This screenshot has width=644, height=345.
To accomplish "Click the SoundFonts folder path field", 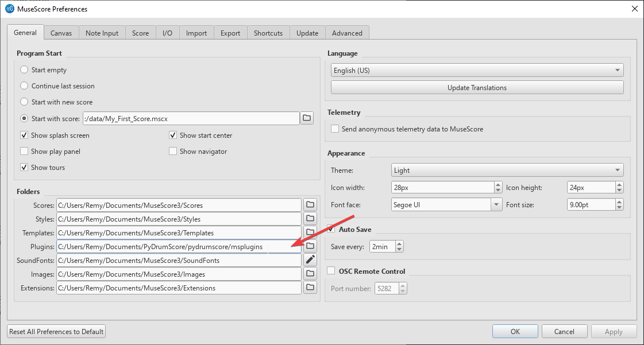I will point(179,259).
